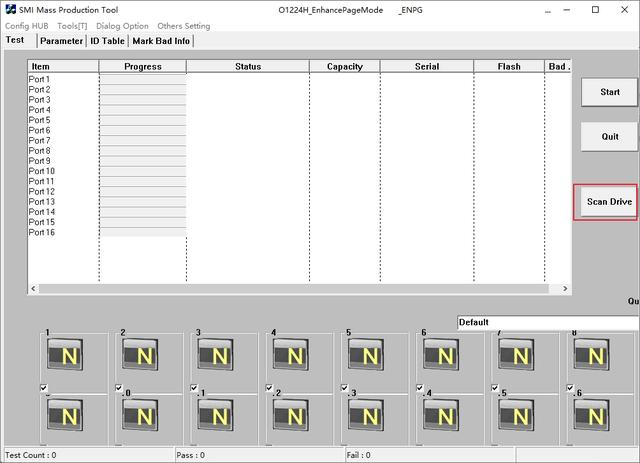Click the port 1 'N' drive icon
Screen dimensions: 640x463
coord(65,354)
